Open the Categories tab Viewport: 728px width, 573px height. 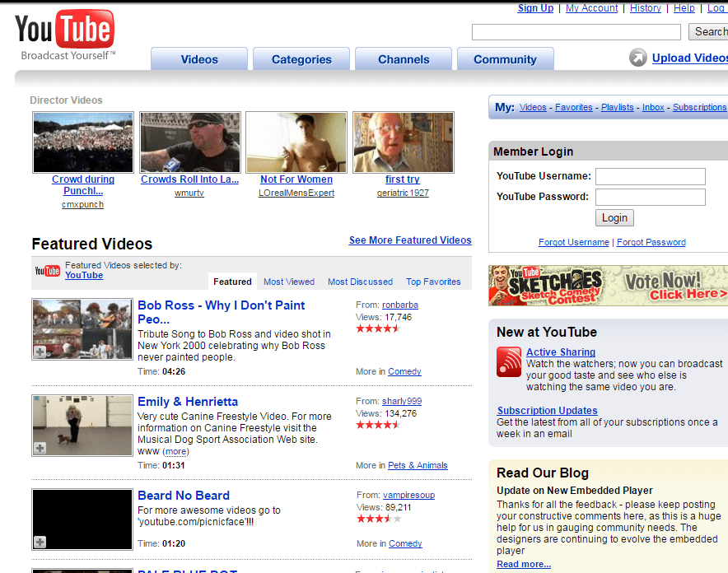[x=301, y=59]
